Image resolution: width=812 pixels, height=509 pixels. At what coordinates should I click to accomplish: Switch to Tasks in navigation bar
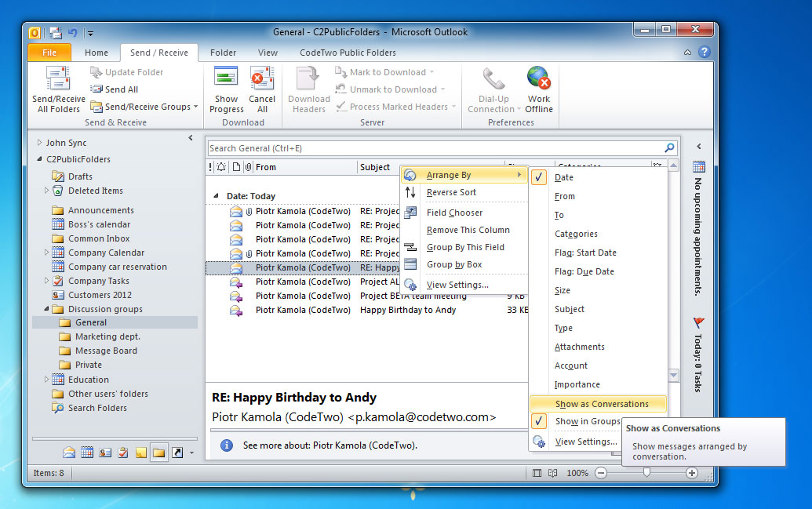pos(122,453)
